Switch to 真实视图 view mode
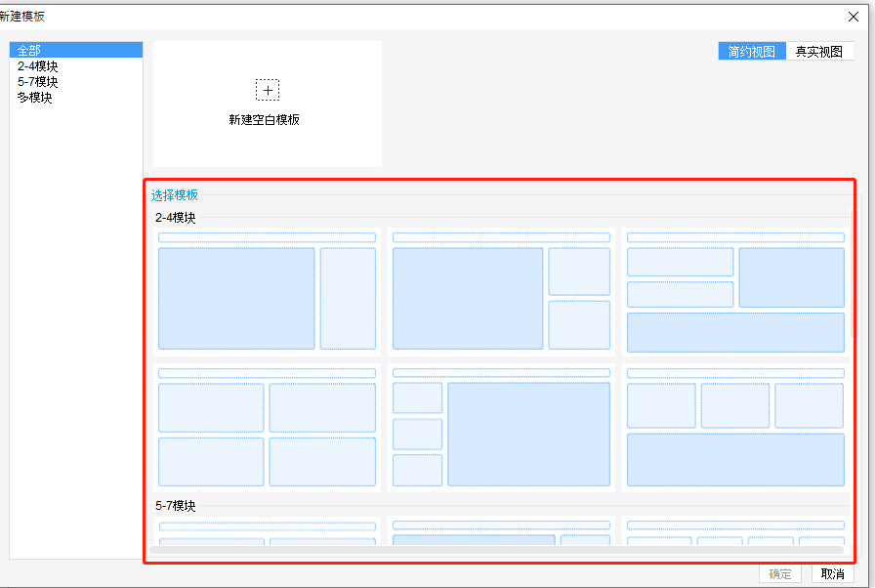The height and width of the screenshot is (588, 875). (x=819, y=52)
